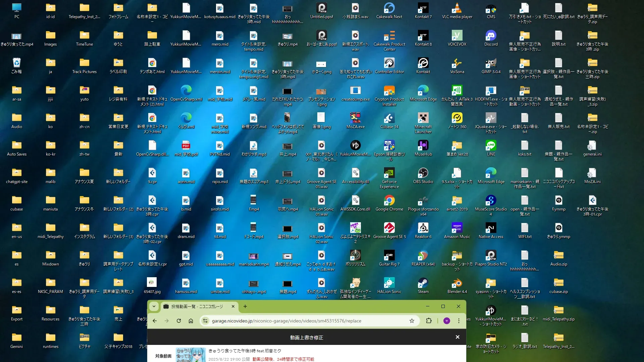Open the Steam desktop icon
644x362 pixels.
point(423,283)
